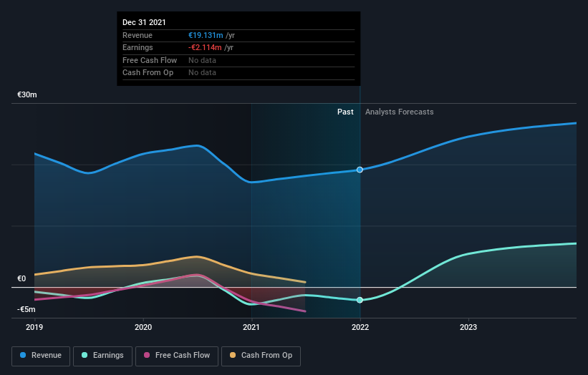Click the -€2.114m earnings value in tooltip
Screen dimensions: 588x375
pos(205,47)
